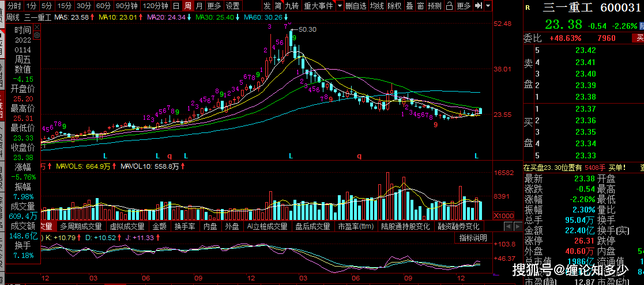This screenshot has height=285, width=644.
Task: Open settings gear on the info panel
Action: [x=37, y=35]
